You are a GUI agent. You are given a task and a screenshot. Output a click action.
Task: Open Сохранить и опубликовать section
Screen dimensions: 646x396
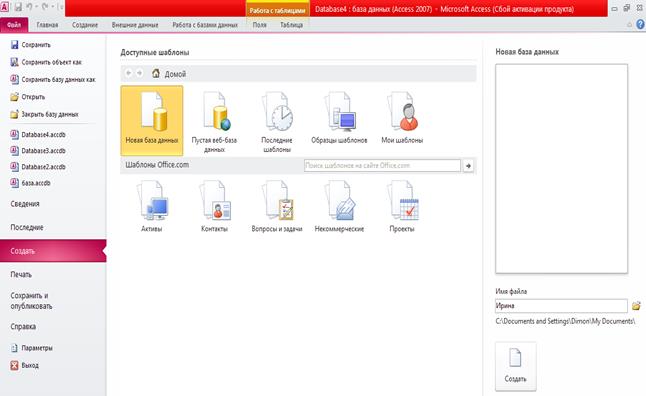point(31,301)
